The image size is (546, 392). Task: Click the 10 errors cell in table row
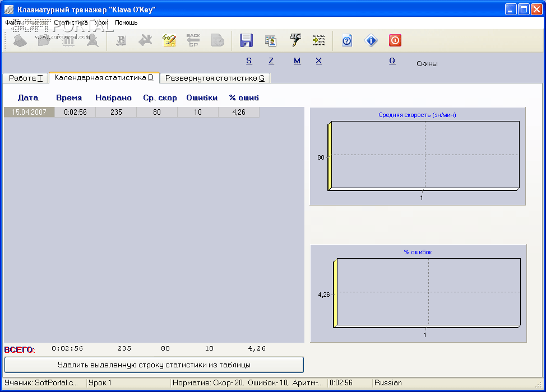[198, 112]
